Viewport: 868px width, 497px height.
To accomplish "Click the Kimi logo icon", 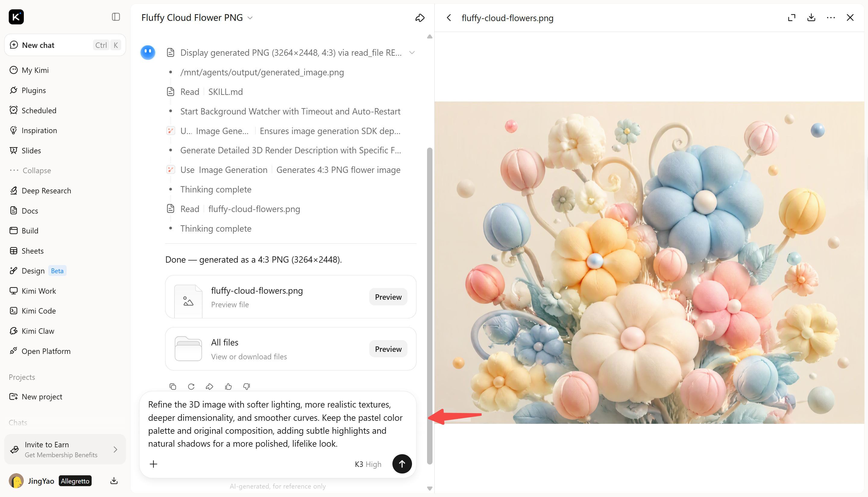I will click(16, 17).
